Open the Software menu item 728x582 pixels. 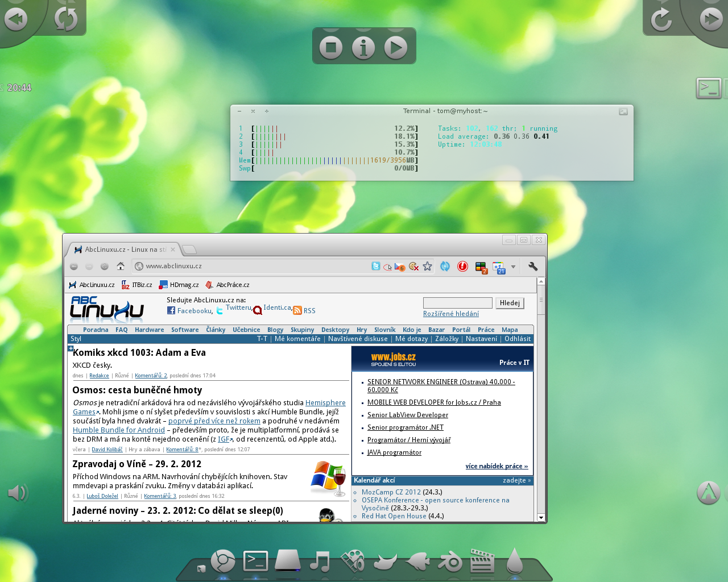pos(185,330)
